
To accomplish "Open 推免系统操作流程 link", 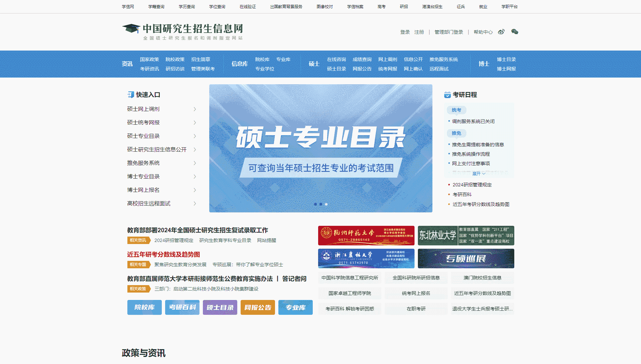I will (471, 154).
